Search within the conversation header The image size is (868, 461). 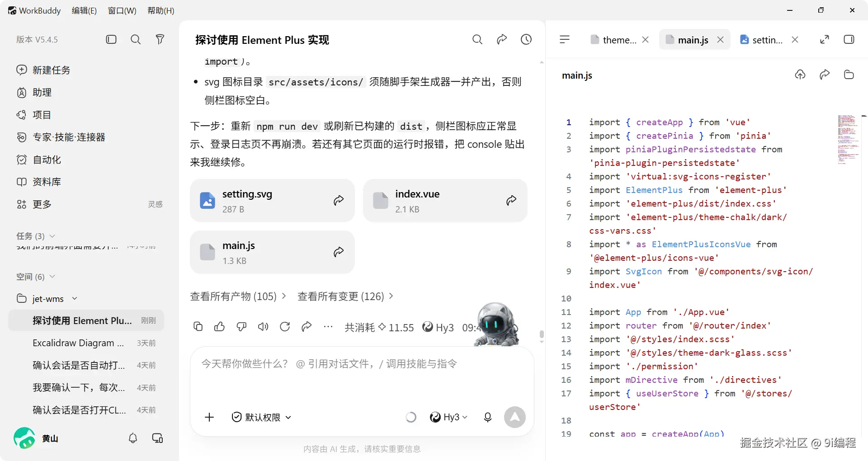coord(477,39)
